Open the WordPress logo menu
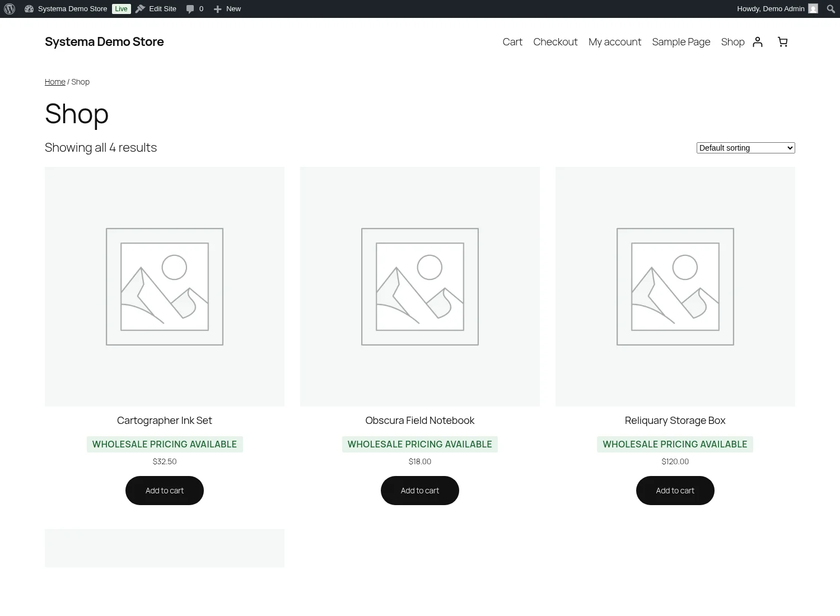The height and width of the screenshot is (616, 840). coord(10,9)
